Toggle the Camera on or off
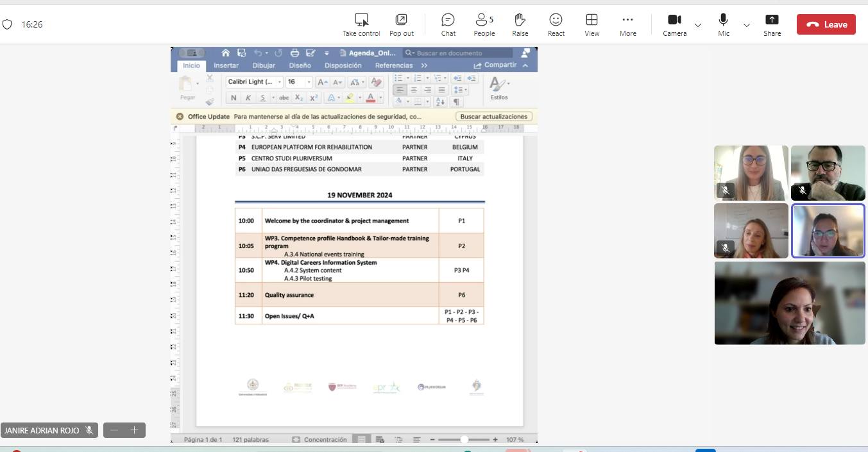This screenshot has width=868, height=452. (x=674, y=24)
